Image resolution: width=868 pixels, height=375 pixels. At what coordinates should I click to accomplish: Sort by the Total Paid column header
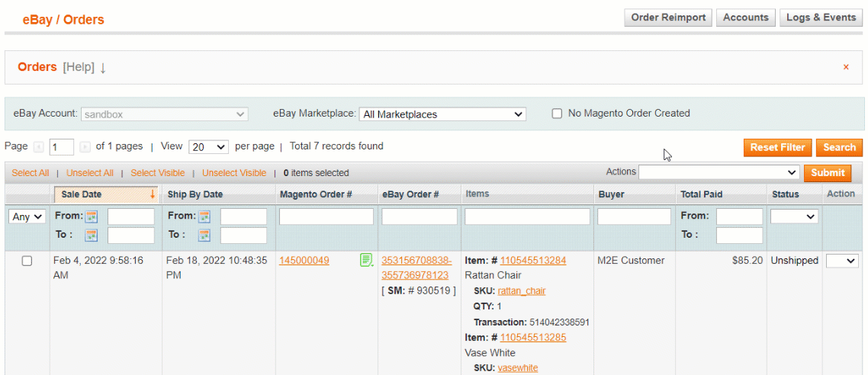702,194
